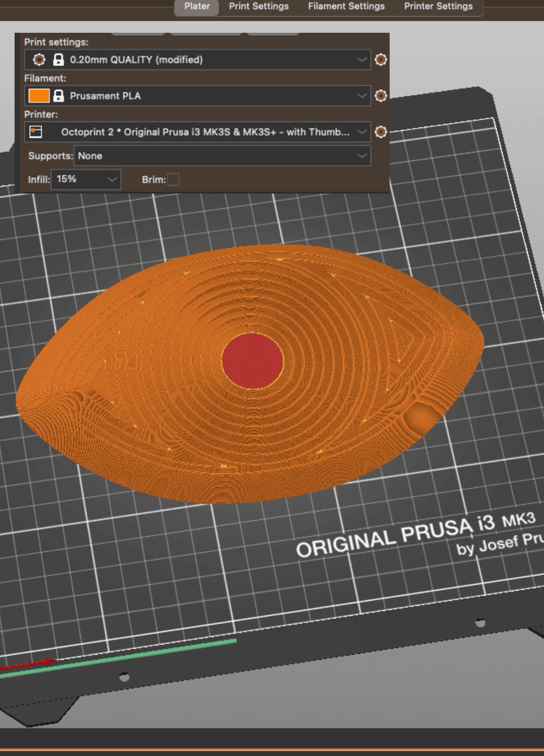Click the edit-preset gear next to the Octoprint 2 printer
544x756 pixels.
tap(381, 132)
